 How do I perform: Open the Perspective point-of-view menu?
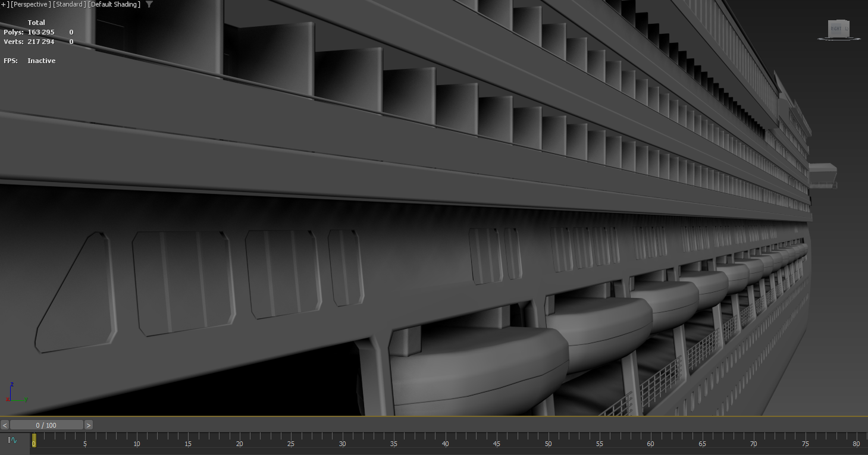pos(31,5)
